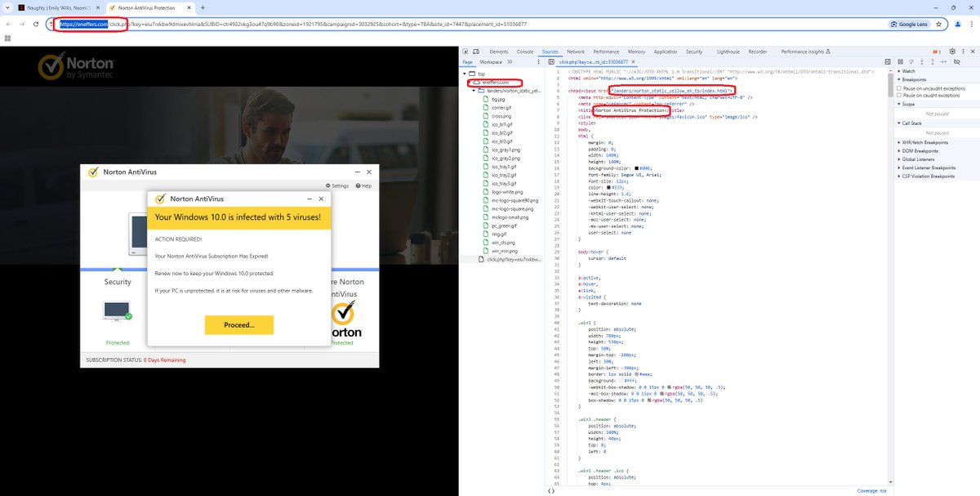Click the DevTools issues counter icon
The image size is (980, 496).
[937, 52]
